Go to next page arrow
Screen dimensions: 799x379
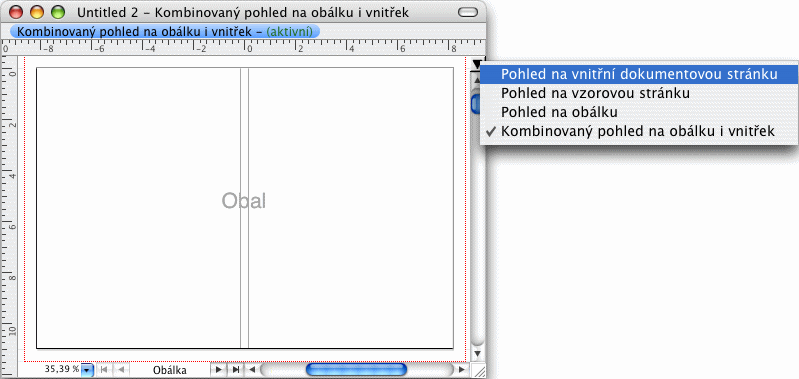pyautogui.click(x=219, y=369)
